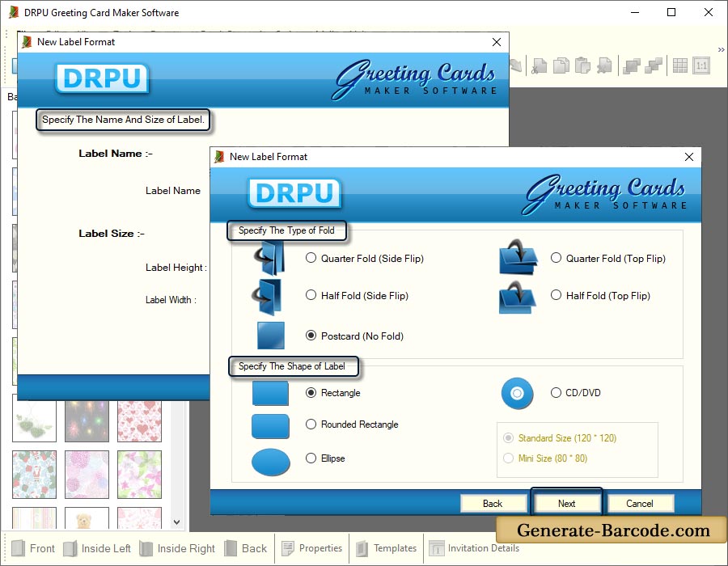Click the Half Fold Top Flip illustration icon
The image size is (728, 566).
coord(518,297)
